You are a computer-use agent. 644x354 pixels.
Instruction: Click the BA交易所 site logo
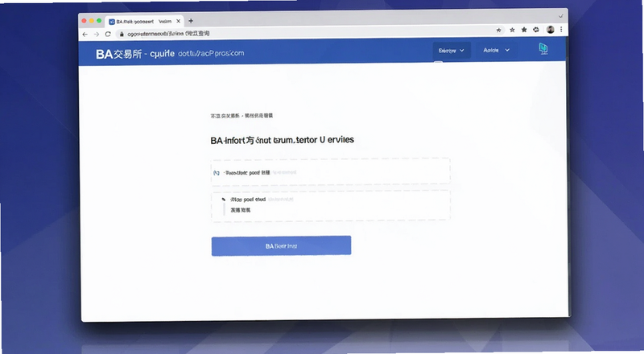tap(118, 54)
